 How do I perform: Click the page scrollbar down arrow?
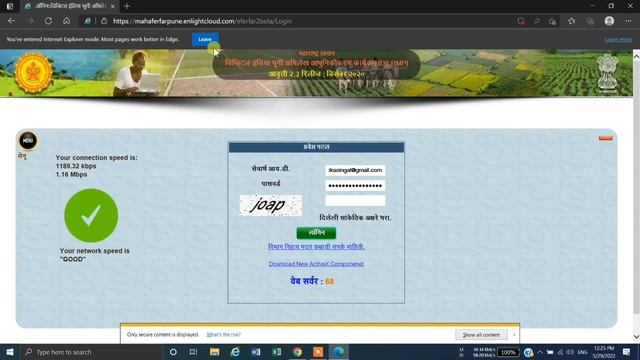636,337
